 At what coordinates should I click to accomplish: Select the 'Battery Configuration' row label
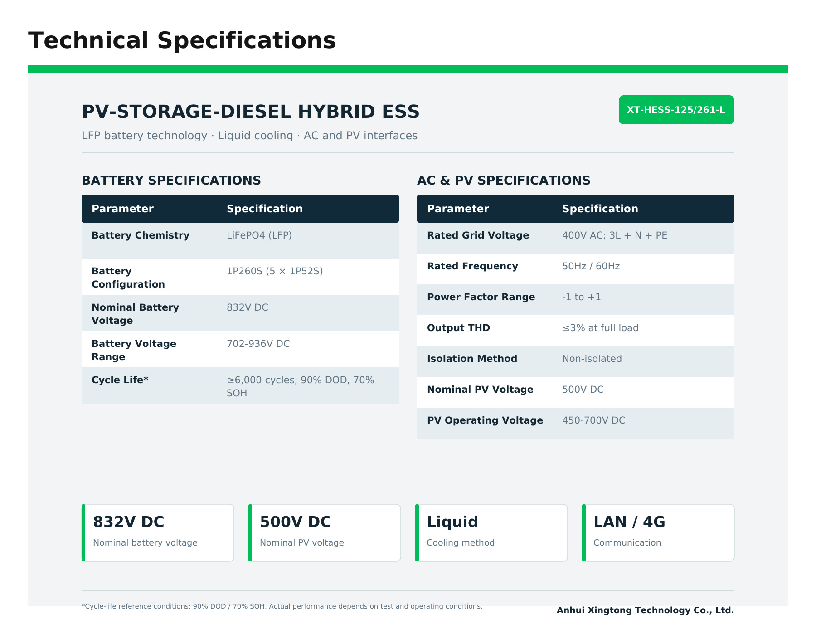(x=128, y=278)
